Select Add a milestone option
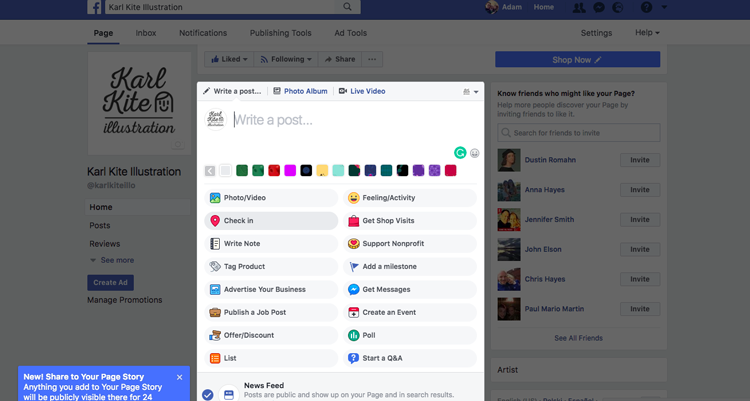This screenshot has height=401, width=750. click(410, 267)
